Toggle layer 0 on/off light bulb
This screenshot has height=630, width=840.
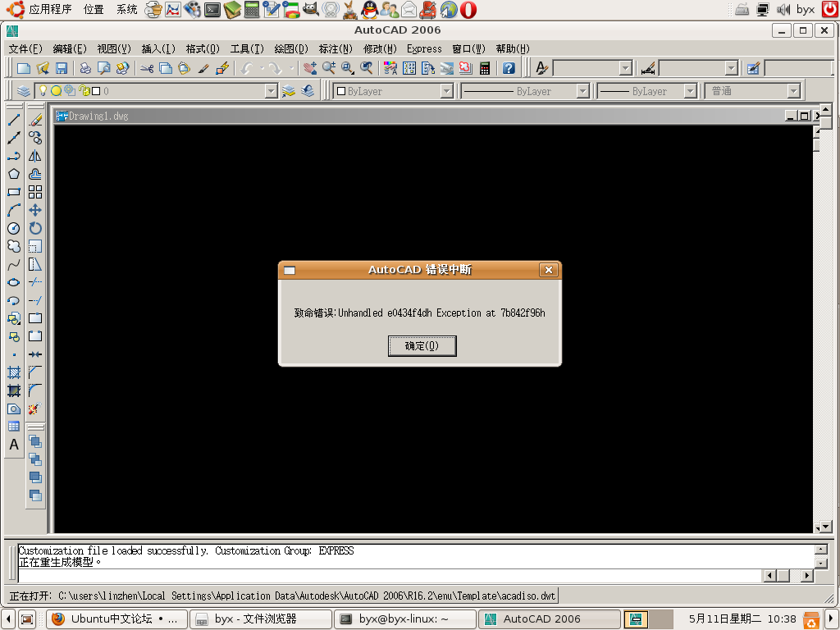click(43, 90)
